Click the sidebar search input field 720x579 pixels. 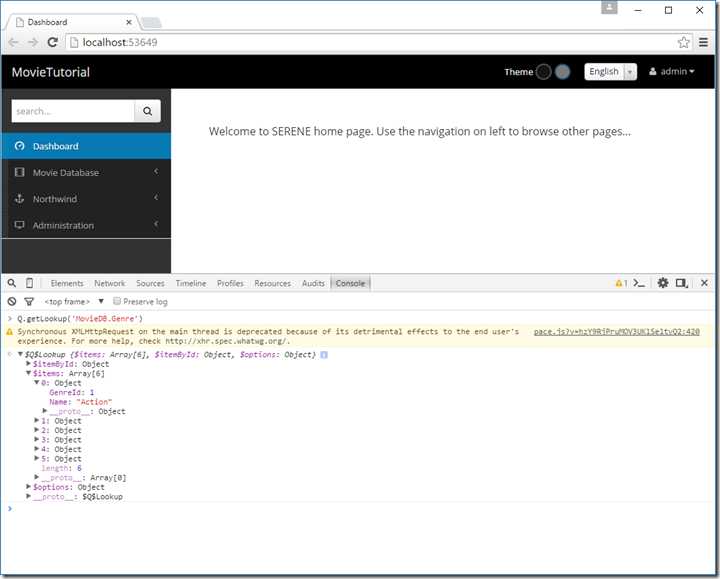(x=73, y=111)
